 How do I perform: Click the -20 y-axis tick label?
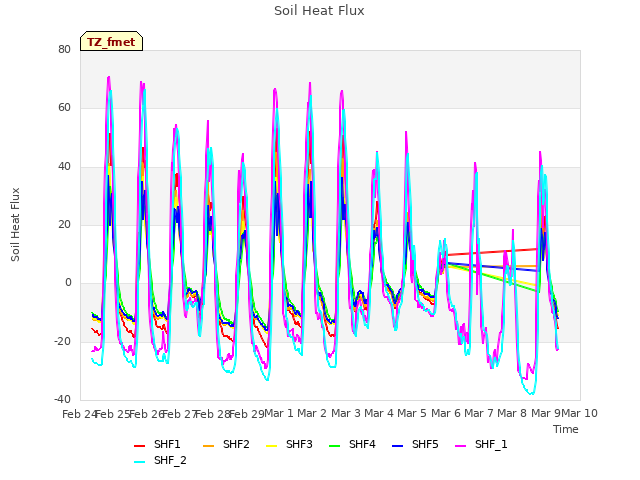(62, 341)
